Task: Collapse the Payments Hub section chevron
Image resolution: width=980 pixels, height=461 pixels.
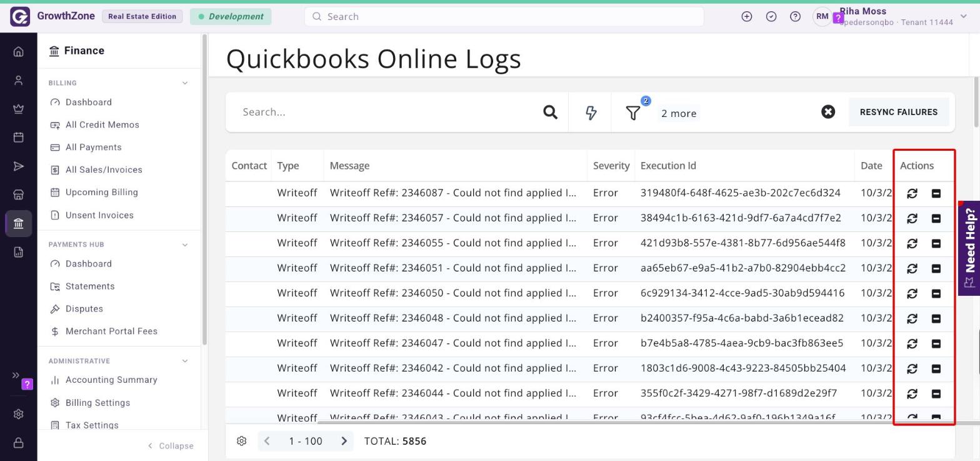Action: 184,245
